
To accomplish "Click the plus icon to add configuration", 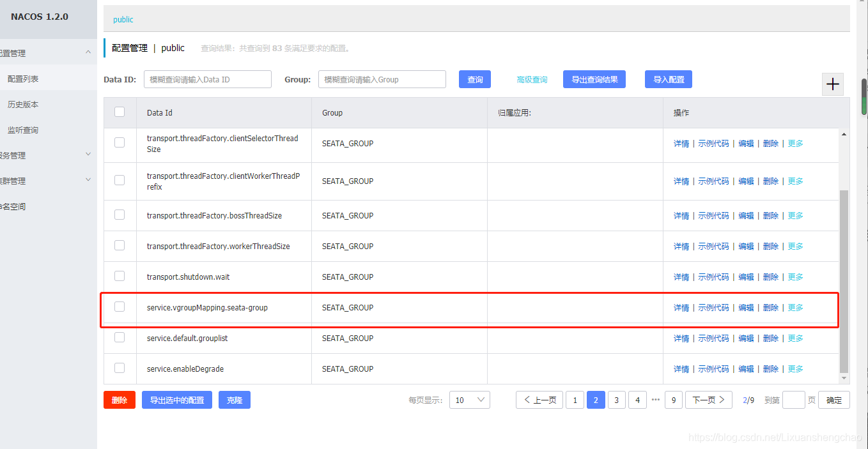I will [833, 84].
